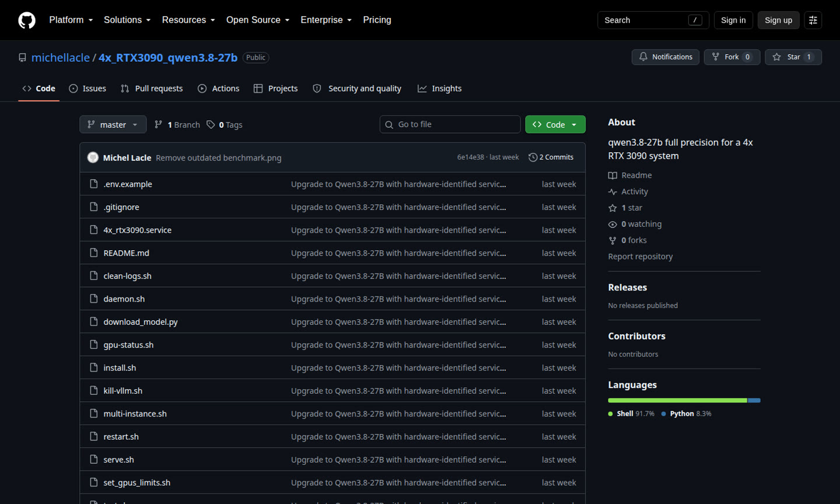The width and height of the screenshot is (840, 504).
Task: Click the file icon for .env.example
Action: click(x=93, y=184)
